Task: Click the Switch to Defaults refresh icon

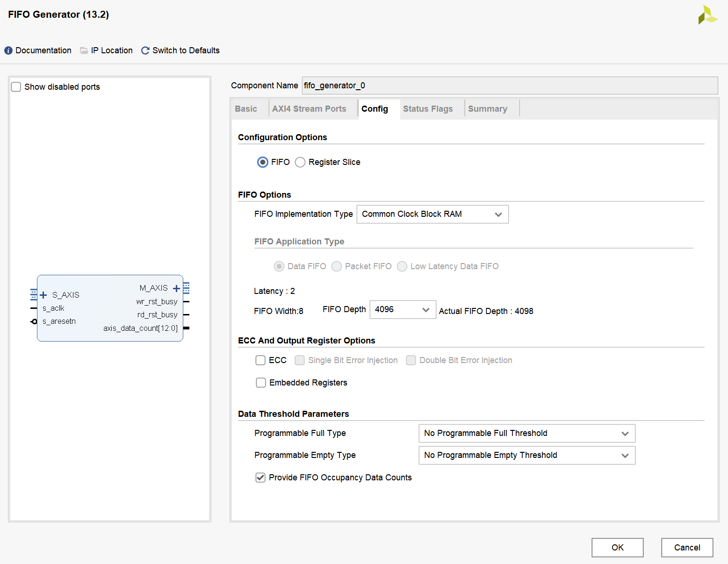Action: coord(145,50)
